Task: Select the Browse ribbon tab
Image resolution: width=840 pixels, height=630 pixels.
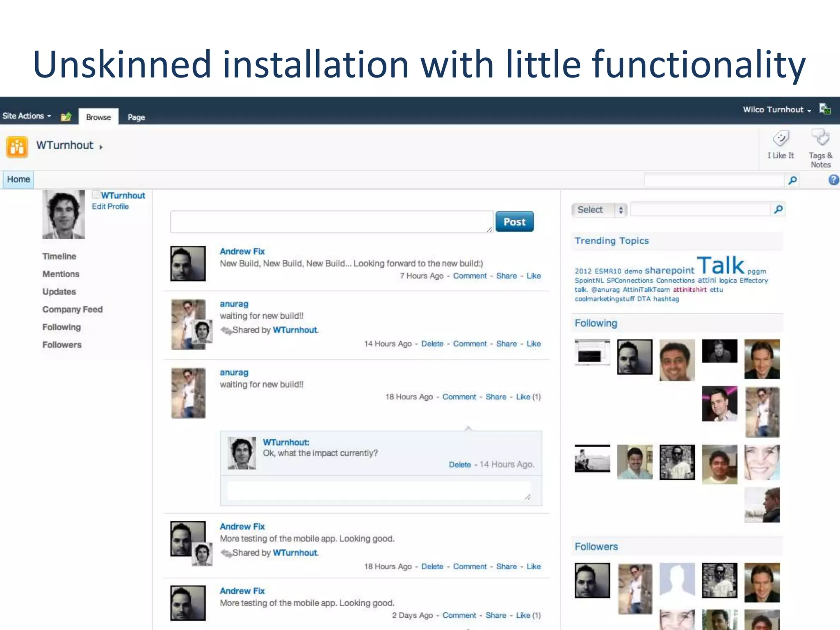Action: 98,117
